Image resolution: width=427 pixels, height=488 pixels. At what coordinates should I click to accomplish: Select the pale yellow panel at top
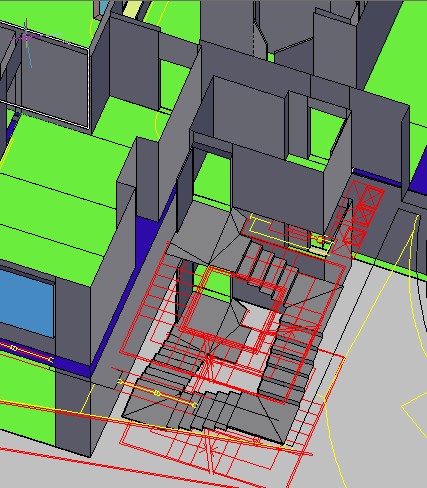pos(132,8)
